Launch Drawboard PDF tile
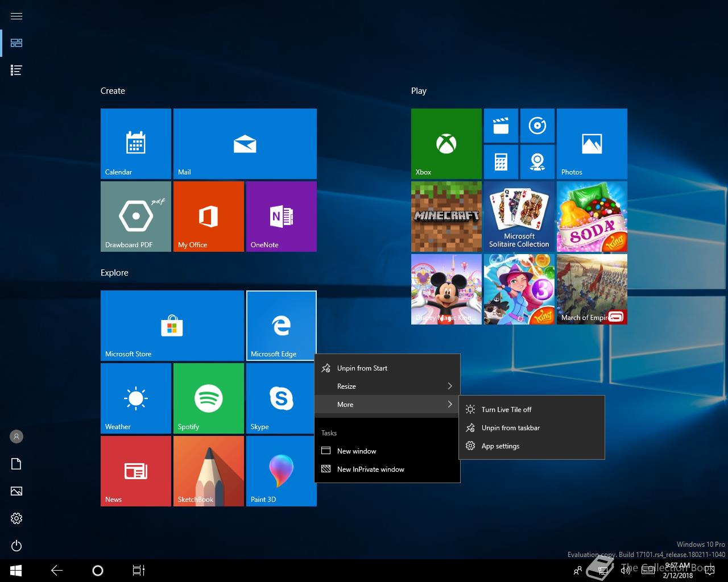 tap(136, 217)
